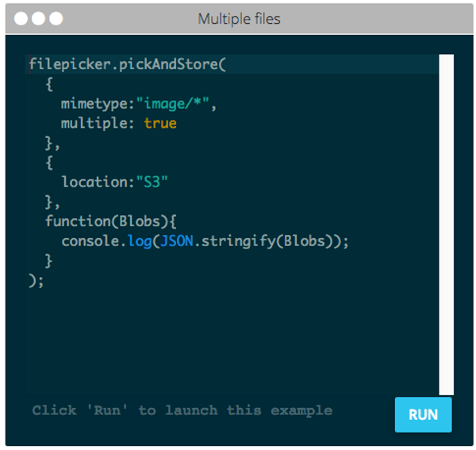Click the closing ');' code line
Screen dimensions: 476x450
point(36,280)
